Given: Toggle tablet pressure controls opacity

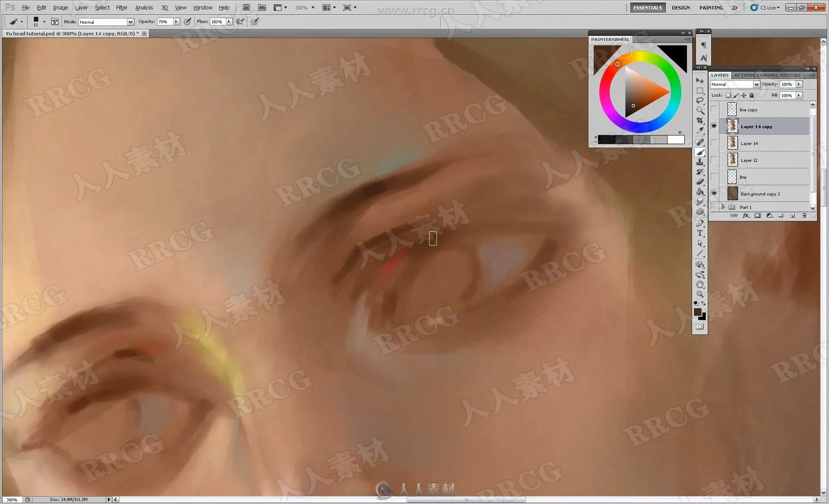Looking at the screenshot, I should [187, 22].
